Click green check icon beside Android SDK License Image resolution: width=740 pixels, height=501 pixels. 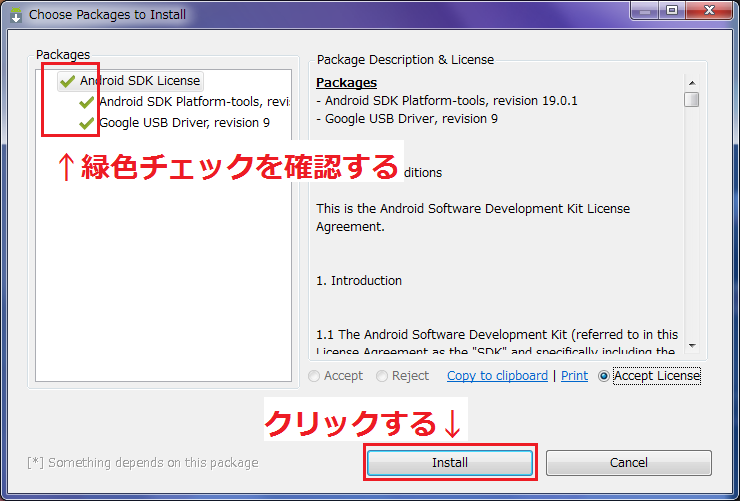click(68, 81)
